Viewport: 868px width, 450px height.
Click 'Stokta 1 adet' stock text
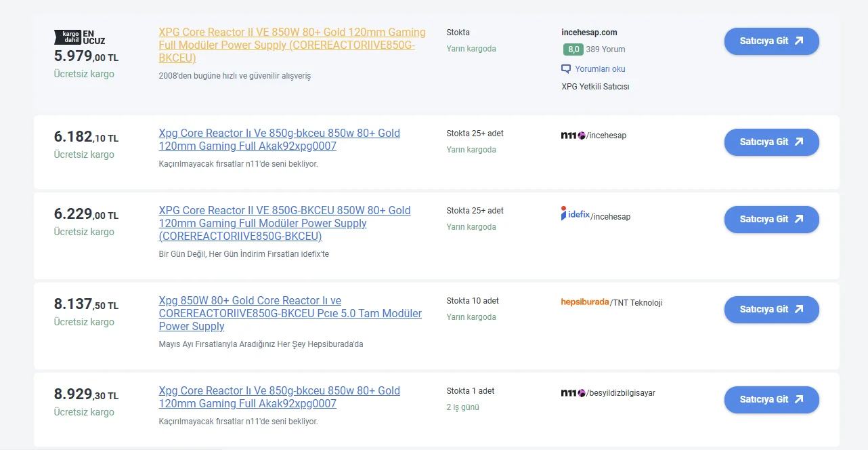(x=471, y=391)
